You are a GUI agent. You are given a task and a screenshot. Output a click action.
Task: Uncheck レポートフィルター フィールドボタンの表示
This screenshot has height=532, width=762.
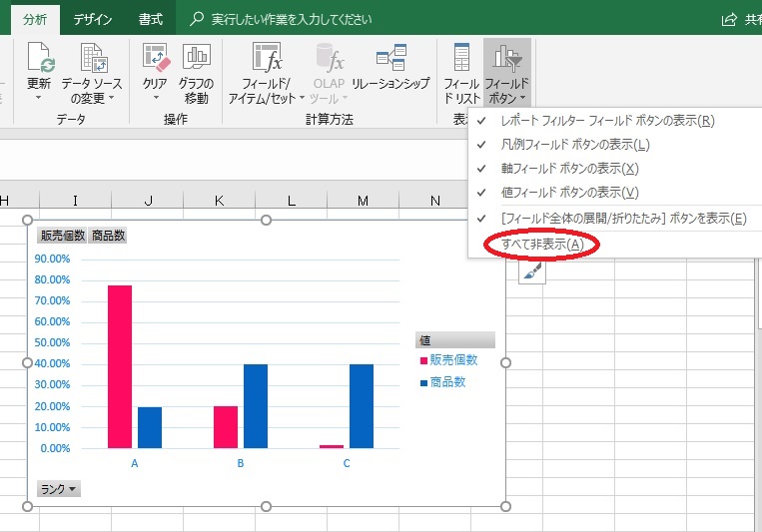pos(608,121)
